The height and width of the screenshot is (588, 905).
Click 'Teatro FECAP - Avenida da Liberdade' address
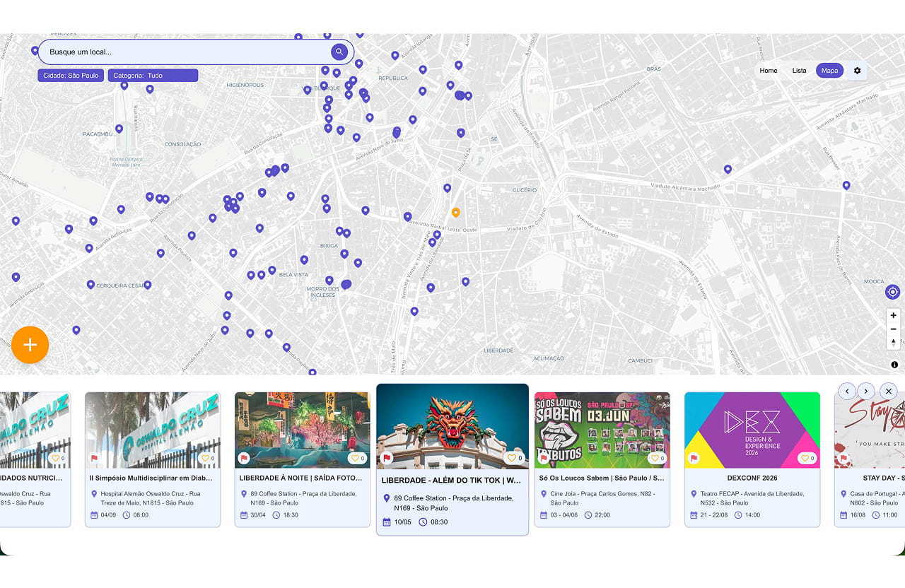click(x=752, y=498)
